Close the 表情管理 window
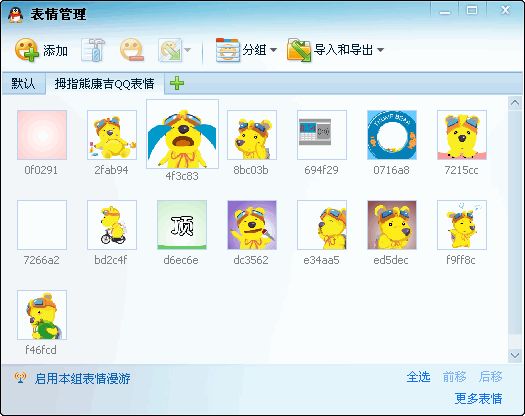 505,10
